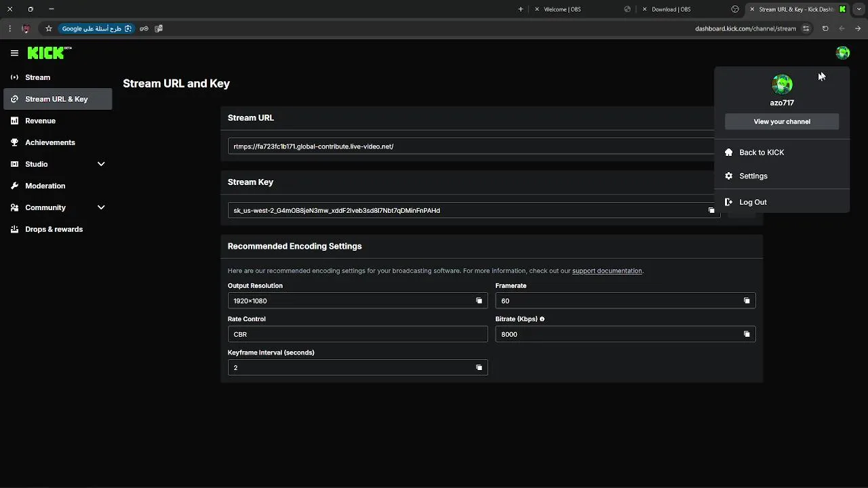The image size is (868, 488).
Task: Reload the page with browser refresh button
Action: [x=825, y=28]
